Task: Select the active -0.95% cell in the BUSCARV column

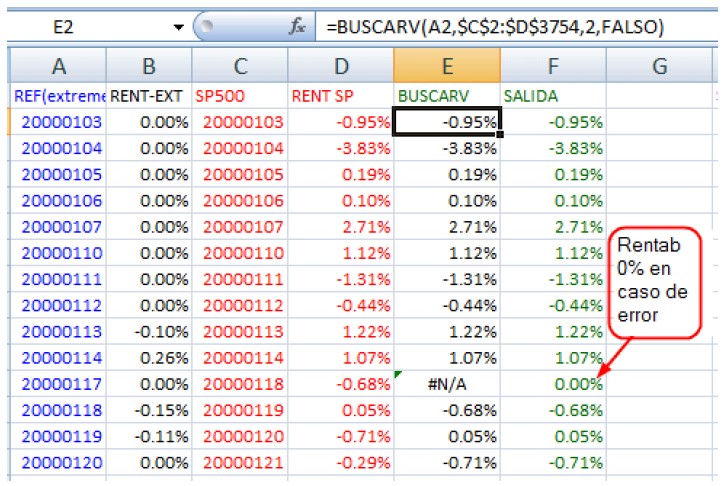Action: tap(447, 122)
